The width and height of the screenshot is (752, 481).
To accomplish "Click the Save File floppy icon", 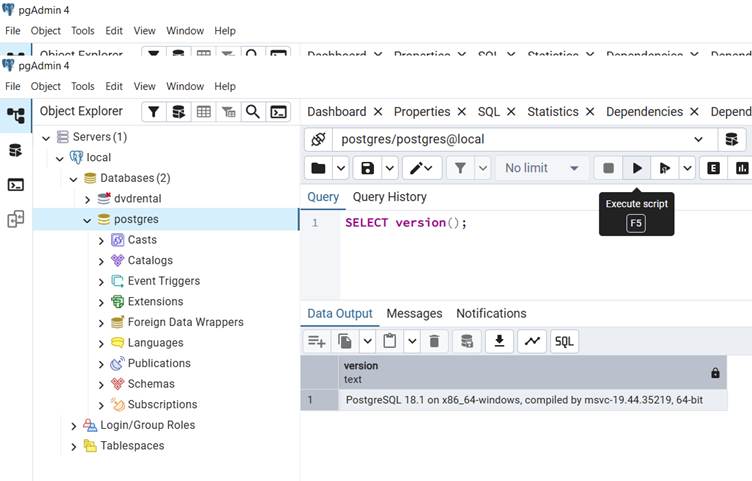I will click(367, 168).
